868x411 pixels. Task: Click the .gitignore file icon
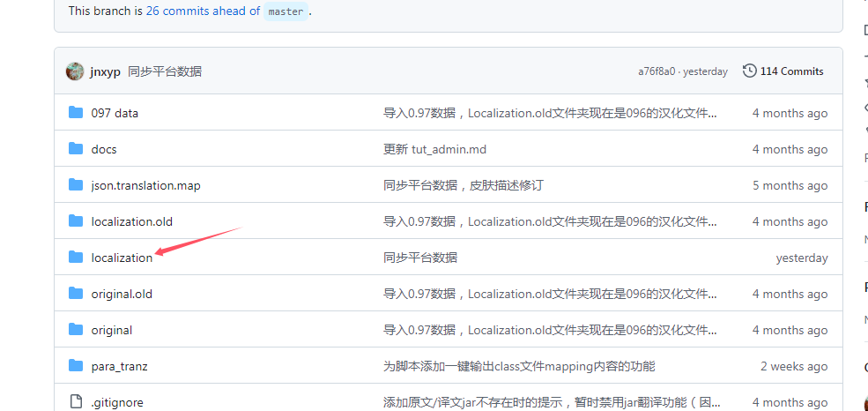point(76,402)
